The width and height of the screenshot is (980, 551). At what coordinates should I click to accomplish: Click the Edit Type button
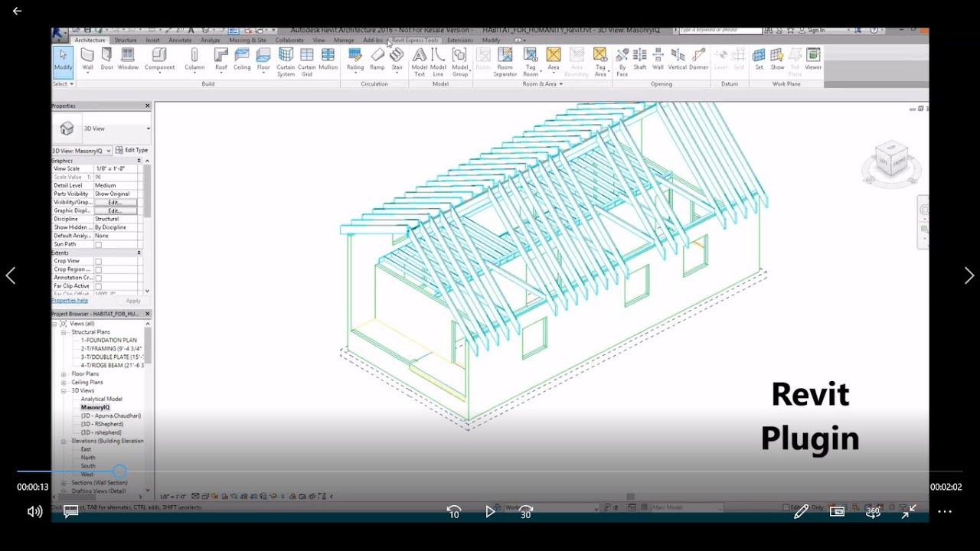point(131,151)
